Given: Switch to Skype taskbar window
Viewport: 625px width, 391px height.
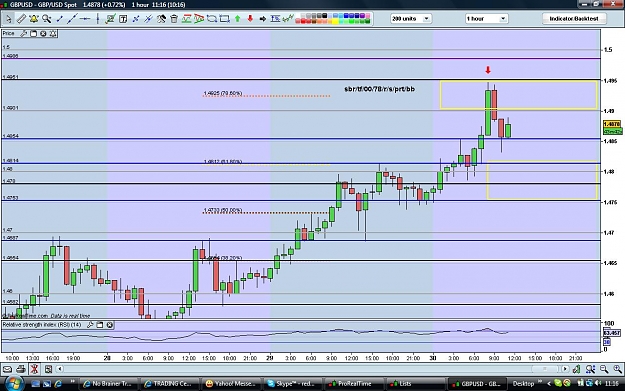Looking at the screenshot, I should tap(292, 384).
